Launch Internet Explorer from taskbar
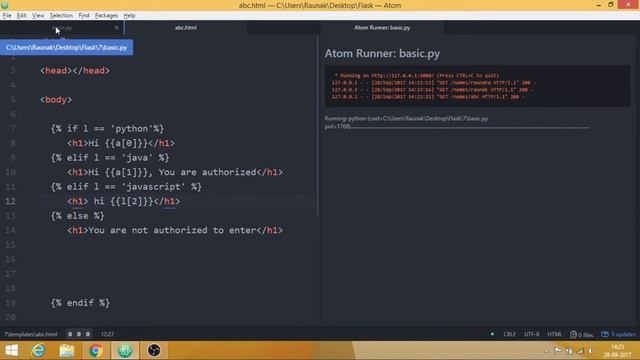 coord(38,351)
